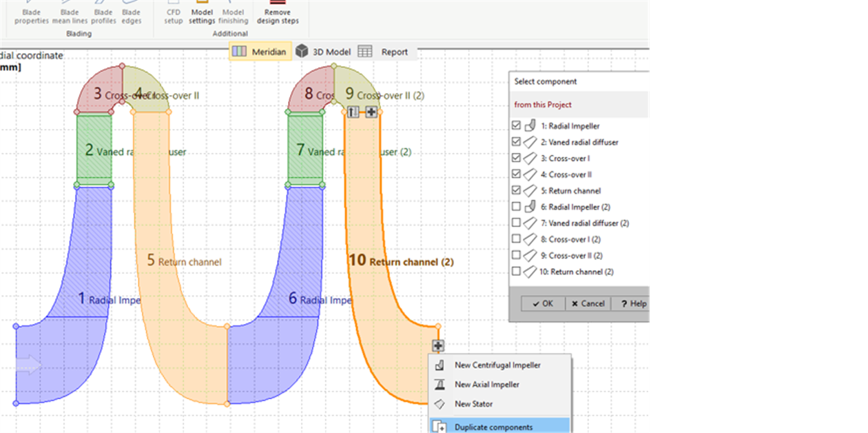The width and height of the screenshot is (868, 433).
Task: Open Model settings
Action: [x=202, y=14]
